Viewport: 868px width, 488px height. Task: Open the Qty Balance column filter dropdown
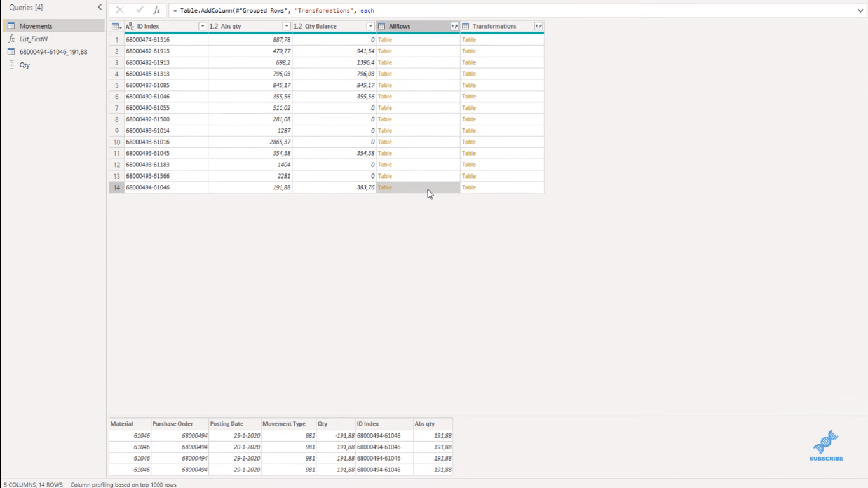pyautogui.click(x=370, y=26)
